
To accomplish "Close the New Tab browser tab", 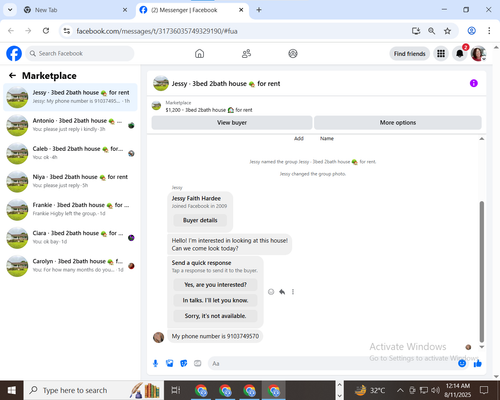I will (125, 10).
